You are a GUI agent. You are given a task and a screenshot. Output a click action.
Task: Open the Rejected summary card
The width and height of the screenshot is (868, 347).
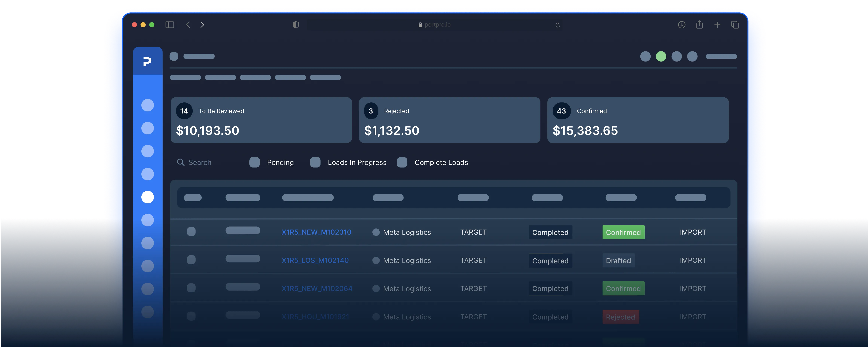pyautogui.click(x=449, y=120)
